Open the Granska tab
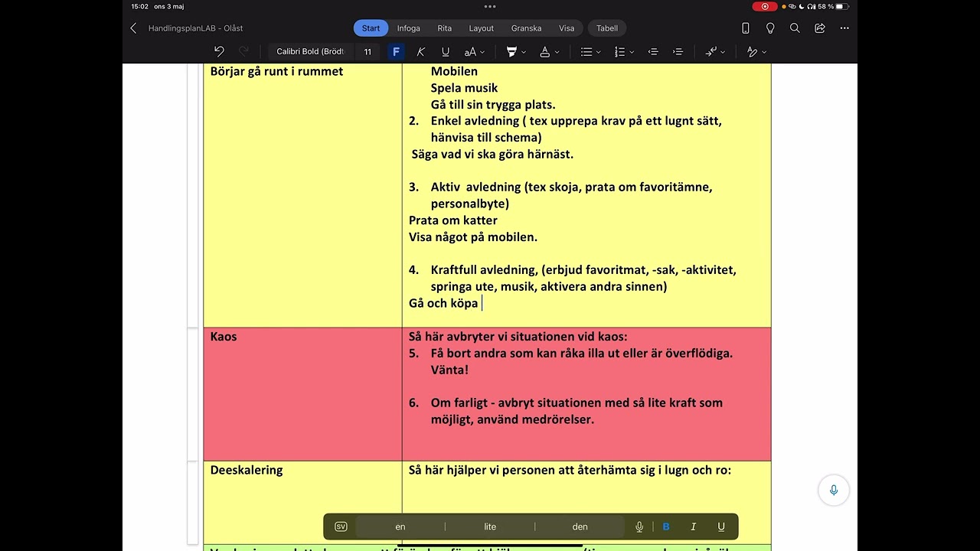980x551 pixels. [526, 28]
